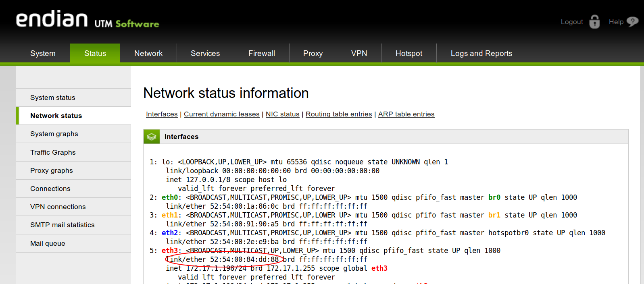Follow the NIC status link

coord(282,114)
